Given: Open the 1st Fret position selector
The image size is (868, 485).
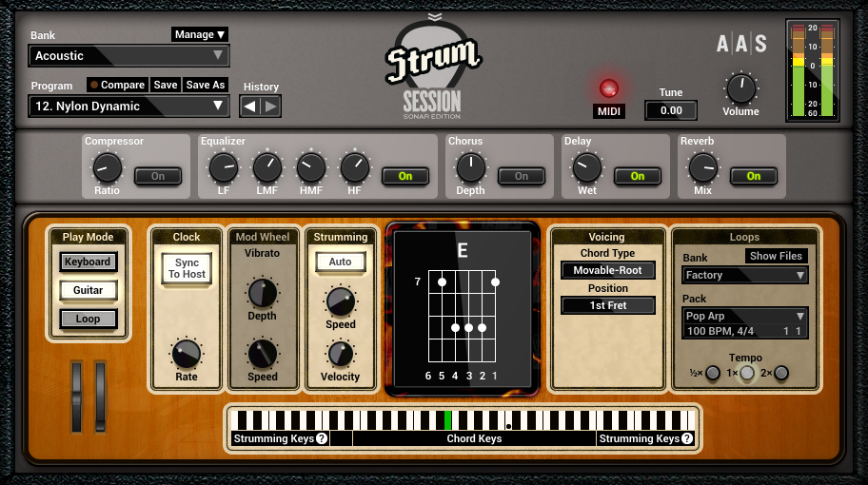Looking at the screenshot, I should [x=607, y=305].
